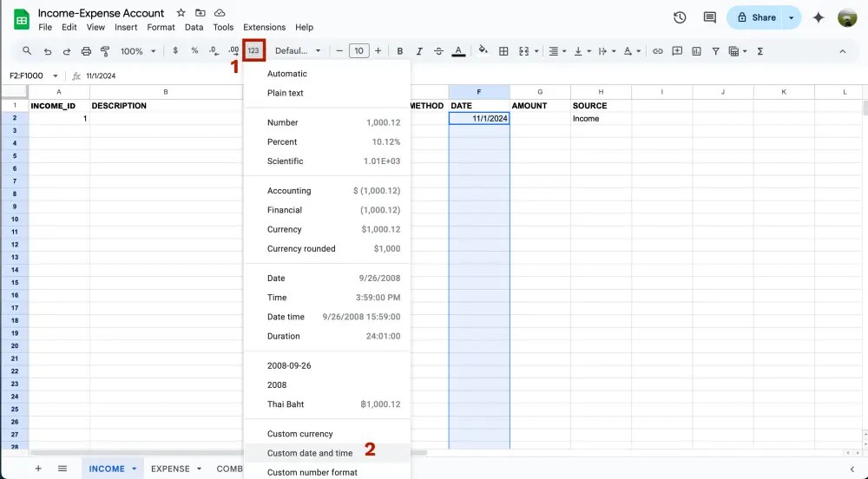Click the Functions sigma icon
The width and height of the screenshot is (868, 479).
coord(760,51)
